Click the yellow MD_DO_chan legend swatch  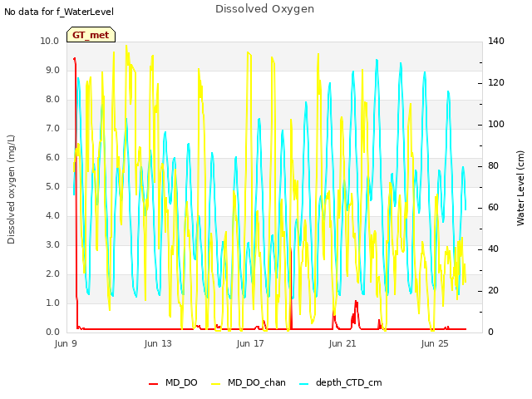[216, 383]
